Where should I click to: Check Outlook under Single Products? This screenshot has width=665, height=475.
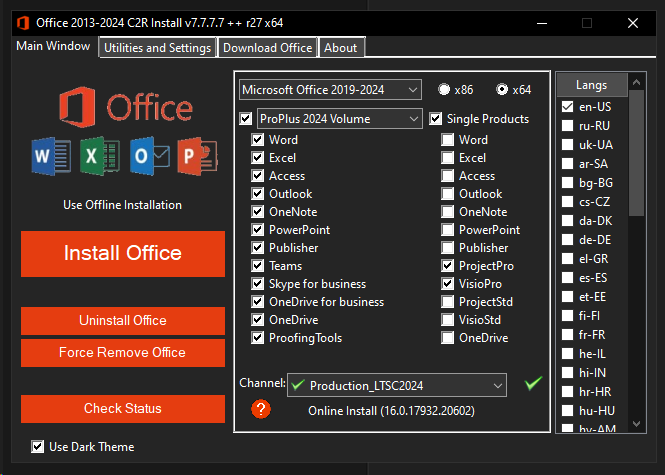coord(447,194)
